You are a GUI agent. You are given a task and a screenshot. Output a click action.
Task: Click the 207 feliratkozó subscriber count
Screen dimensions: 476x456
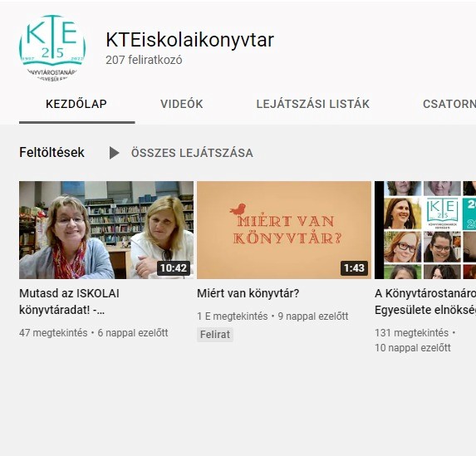pyautogui.click(x=144, y=60)
